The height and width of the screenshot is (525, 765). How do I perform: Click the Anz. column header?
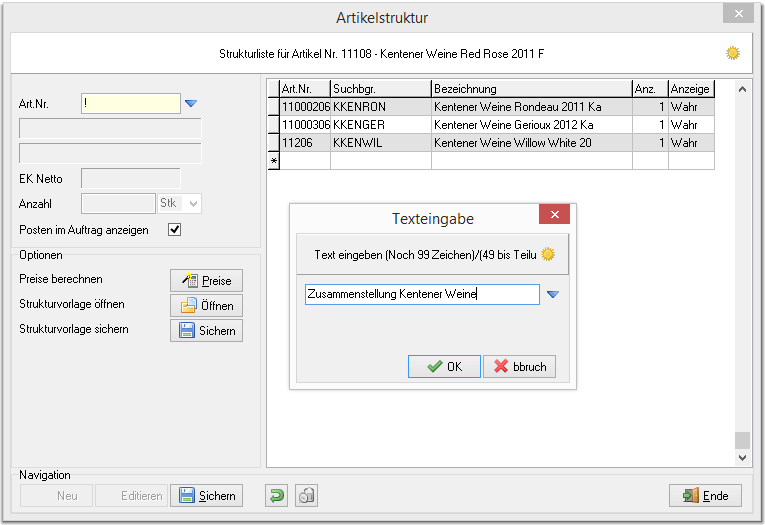pyautogui.click(x=650, y=89)
